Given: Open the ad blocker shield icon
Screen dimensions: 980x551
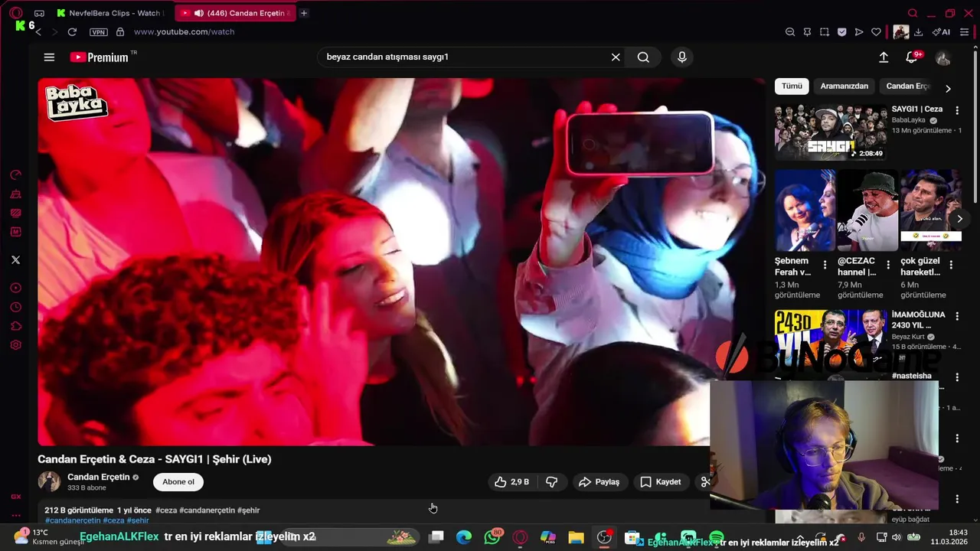Looking at the screenshot, I should pyautogui.click(x=841, y=32).
